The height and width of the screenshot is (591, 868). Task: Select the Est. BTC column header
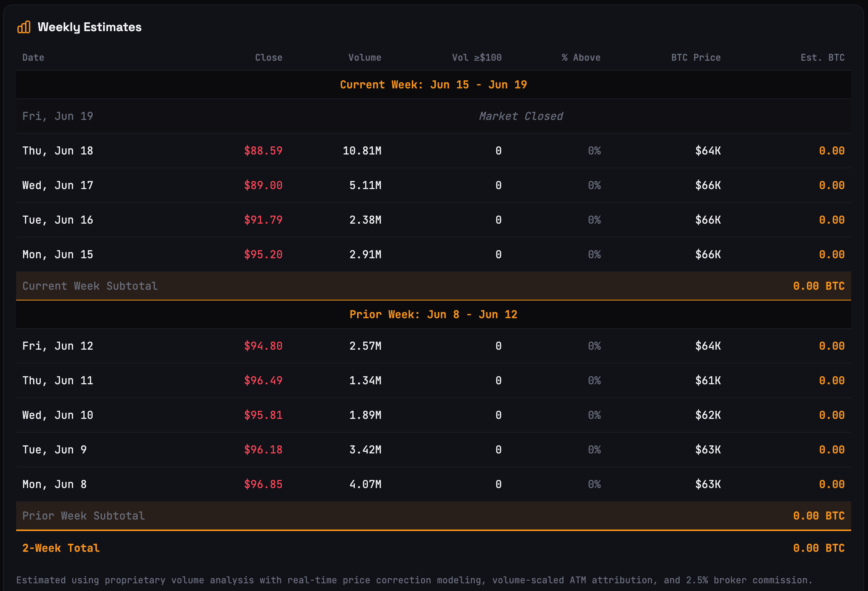click(x=823, y=58)
